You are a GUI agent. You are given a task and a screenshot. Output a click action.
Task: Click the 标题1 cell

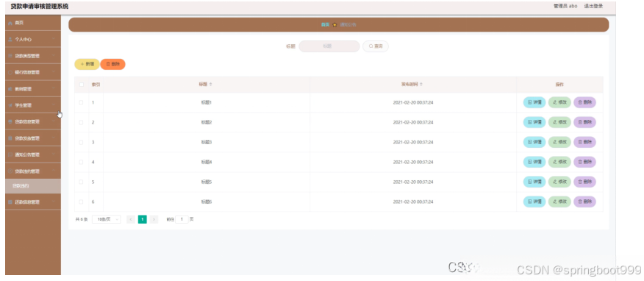[x=206, y=102]
